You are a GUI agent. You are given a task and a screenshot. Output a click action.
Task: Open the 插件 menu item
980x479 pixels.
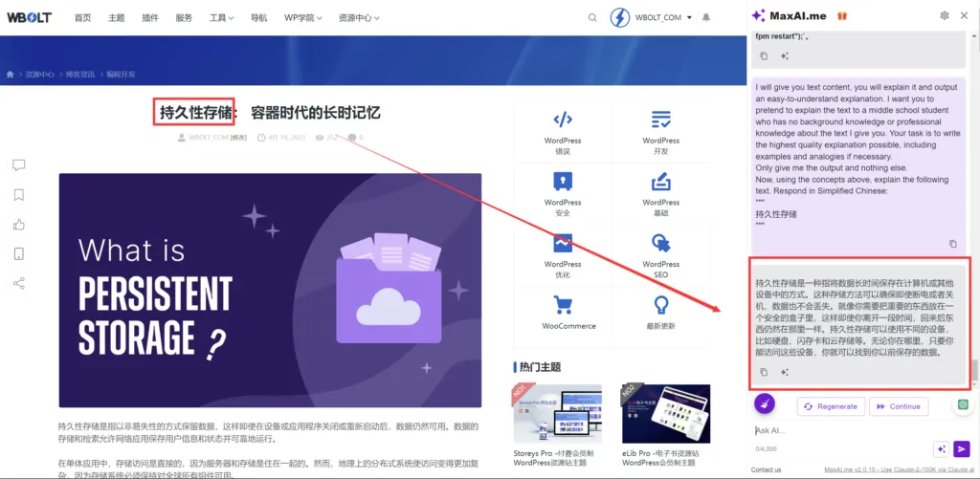coord(150,17)
